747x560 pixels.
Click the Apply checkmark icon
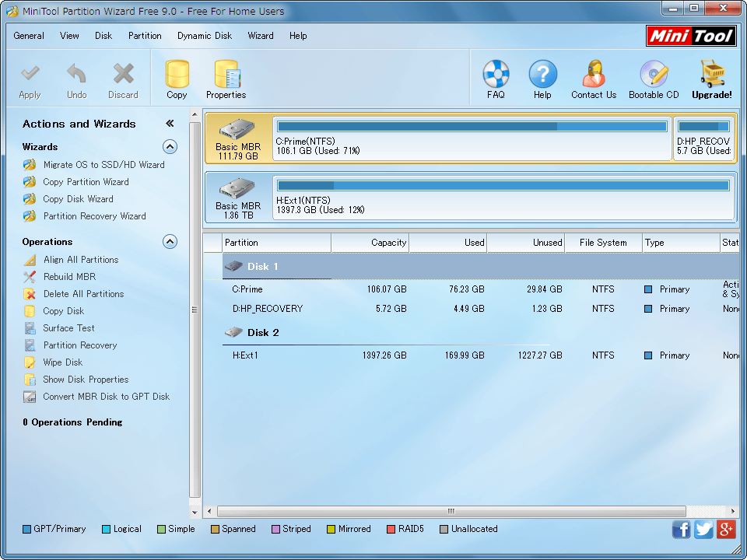click(x=30, y=74)
